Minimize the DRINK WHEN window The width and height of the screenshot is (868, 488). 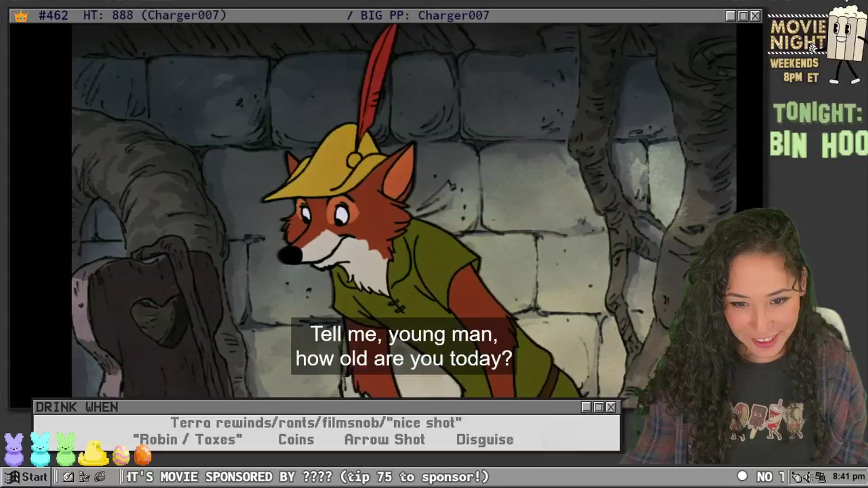[x=586, y=407]
